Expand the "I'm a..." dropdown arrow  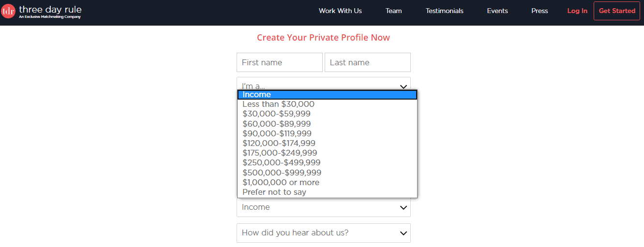tap(403, 87)
